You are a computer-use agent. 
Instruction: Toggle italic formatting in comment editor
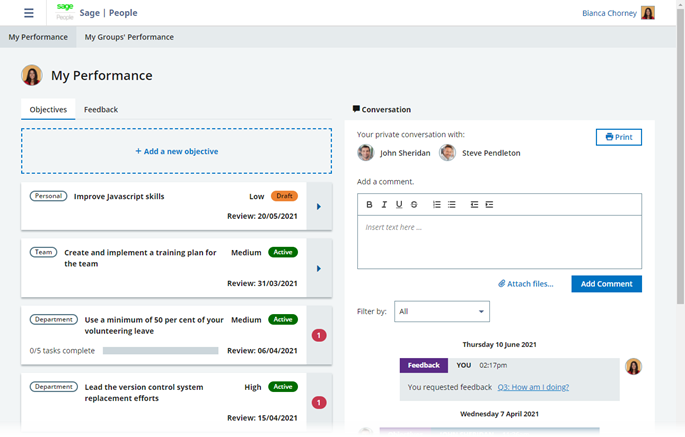(384, 204)
